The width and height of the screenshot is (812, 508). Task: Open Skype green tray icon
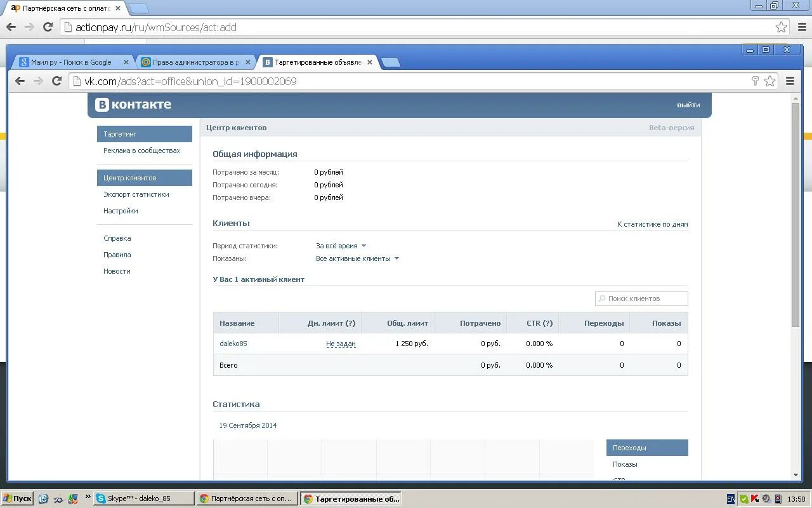(743, 499)
